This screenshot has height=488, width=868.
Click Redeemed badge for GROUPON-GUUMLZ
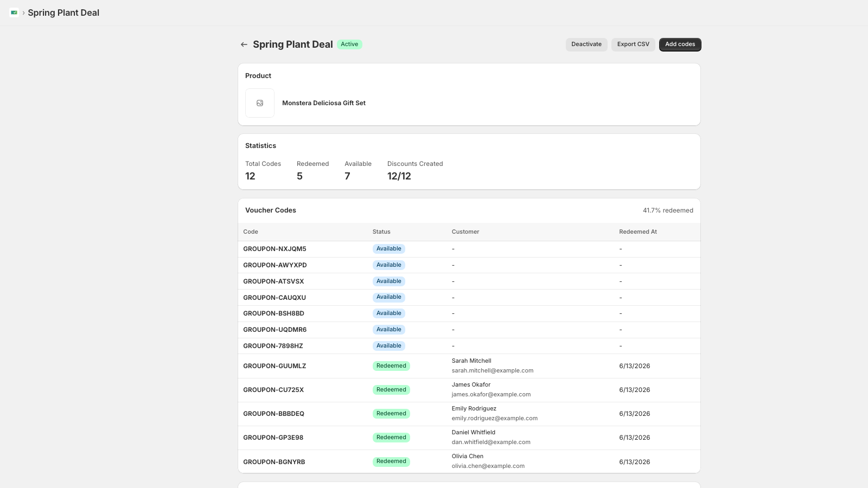pos(391,366)
